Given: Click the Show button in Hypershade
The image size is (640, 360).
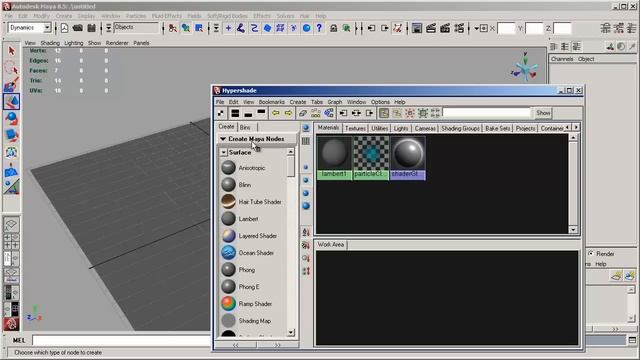Looking at the screenshot, I should (543, 113).
